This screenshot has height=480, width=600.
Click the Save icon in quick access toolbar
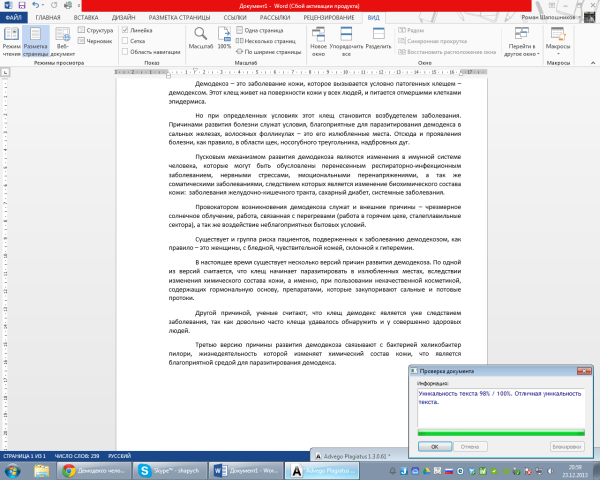[22, 5]
